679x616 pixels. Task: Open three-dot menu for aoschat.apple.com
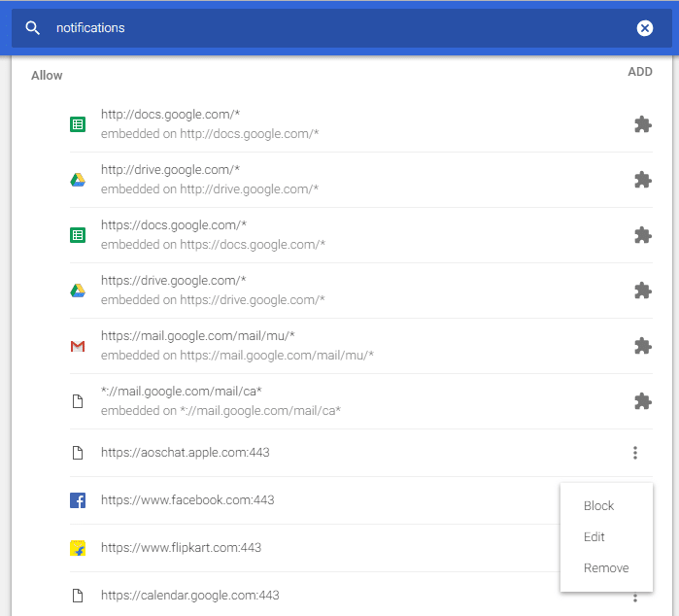coord(635,453)
